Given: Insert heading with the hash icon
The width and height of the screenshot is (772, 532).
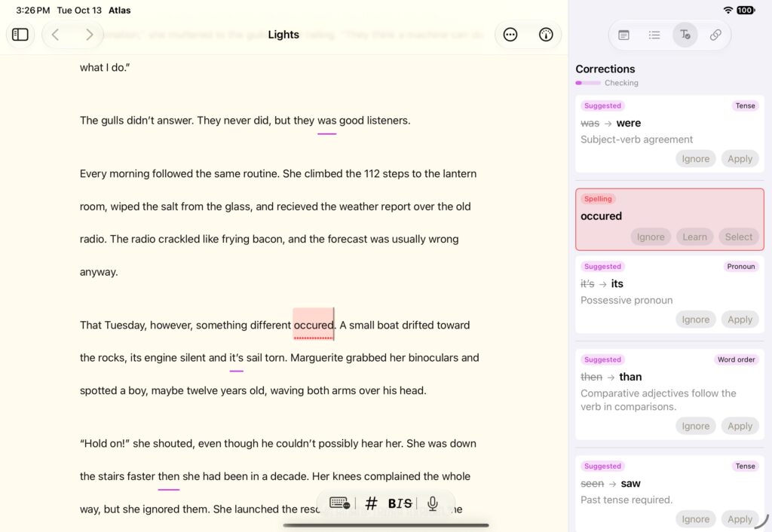Looking at the screenshot, I should click(x=371, y=503).
